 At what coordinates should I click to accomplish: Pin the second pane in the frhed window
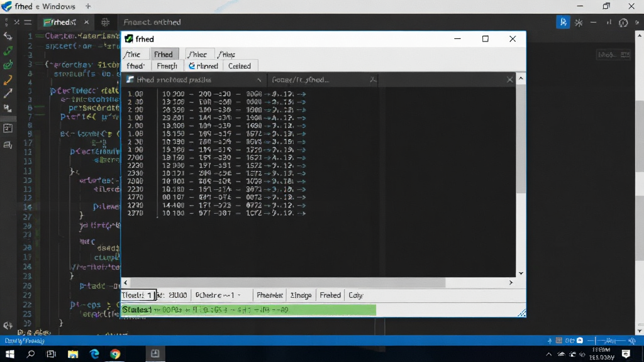click(x=372, y=80)
